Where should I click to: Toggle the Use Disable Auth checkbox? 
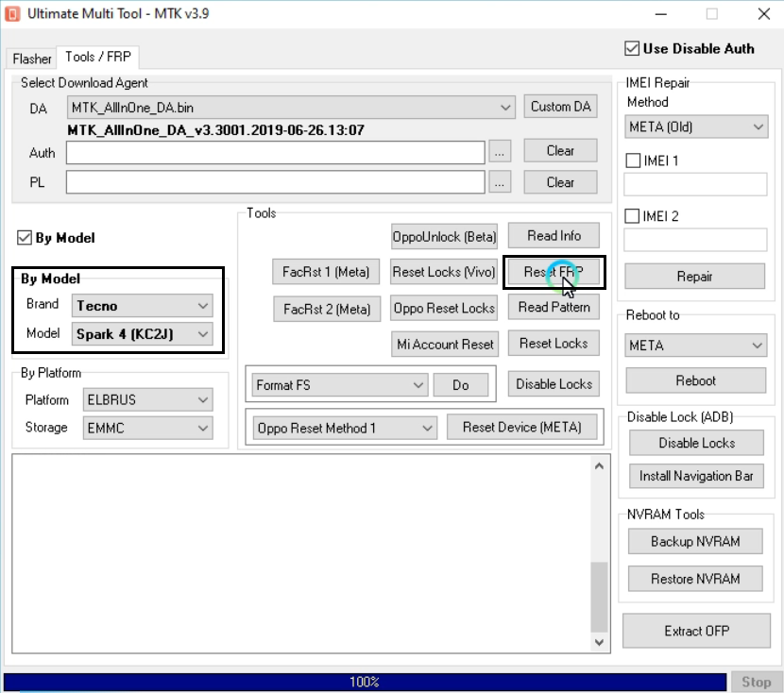632,48
